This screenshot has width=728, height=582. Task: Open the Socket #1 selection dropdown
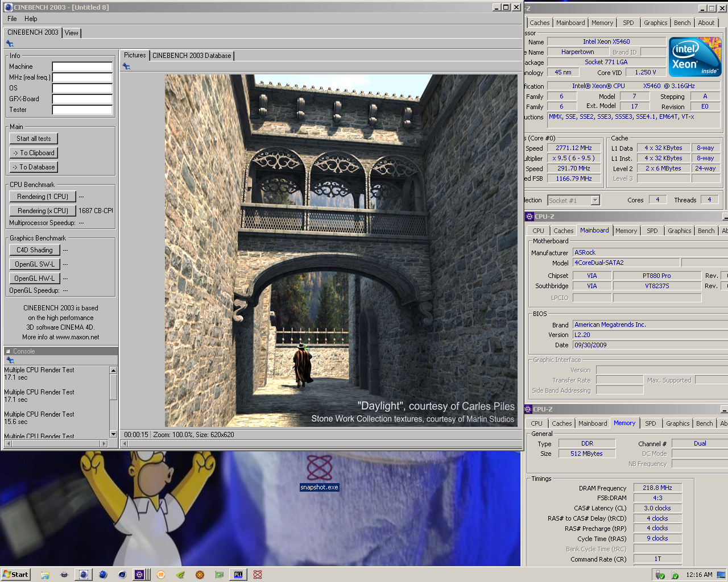click(x=595, y=200)
